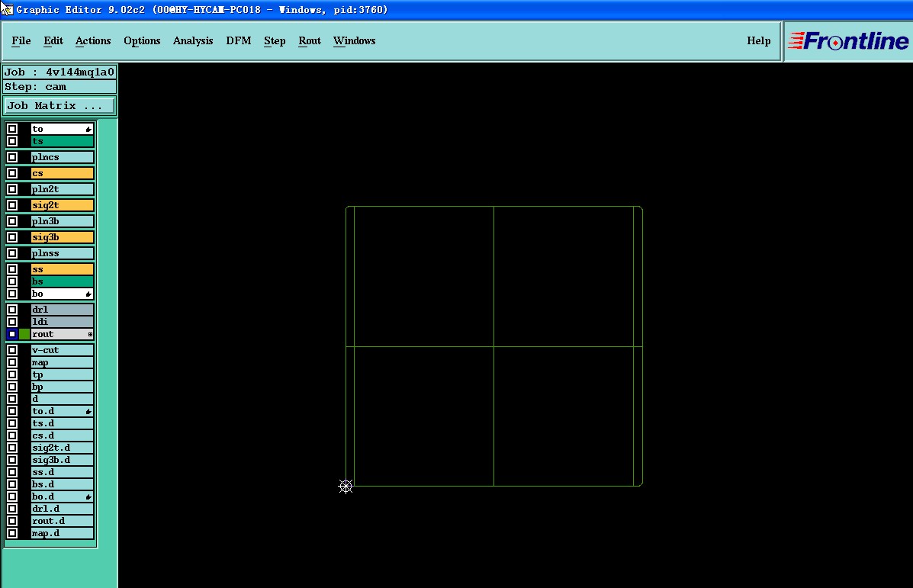
Task: Toggle the checkbox for layer 'plncs'
Action: coord(12,157)
